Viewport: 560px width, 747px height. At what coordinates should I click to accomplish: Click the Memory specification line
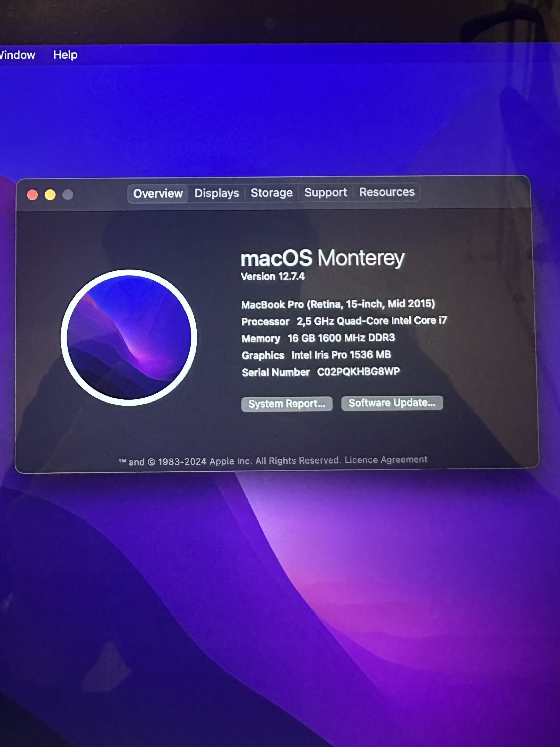[x=318, y=338]
